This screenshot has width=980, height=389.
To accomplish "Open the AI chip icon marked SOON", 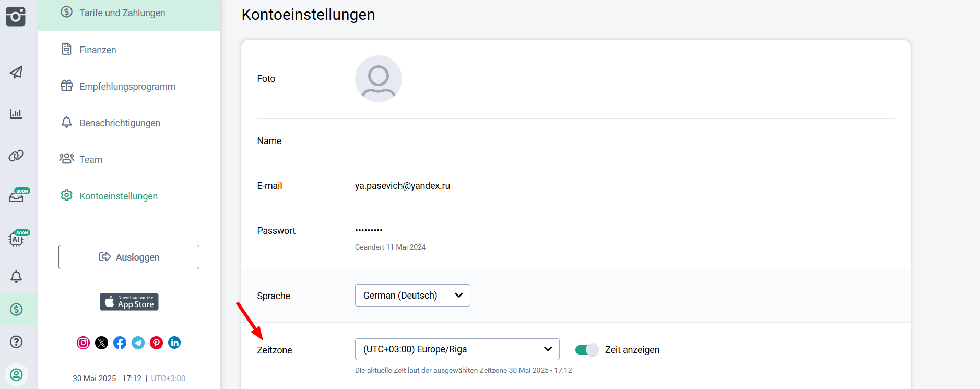I will pyautogui.click(x=17, y=239).
